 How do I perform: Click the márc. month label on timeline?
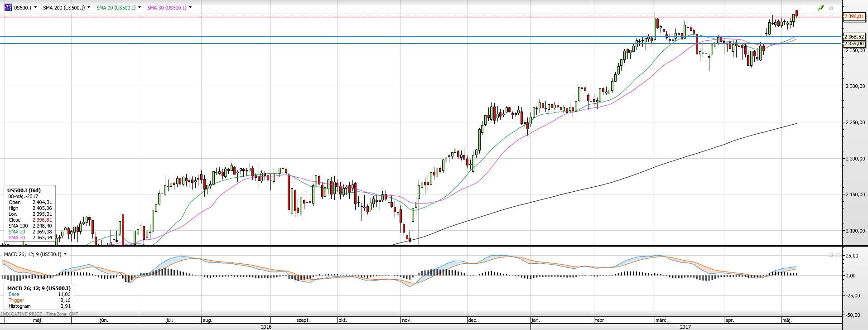click(x=661, y=320)
